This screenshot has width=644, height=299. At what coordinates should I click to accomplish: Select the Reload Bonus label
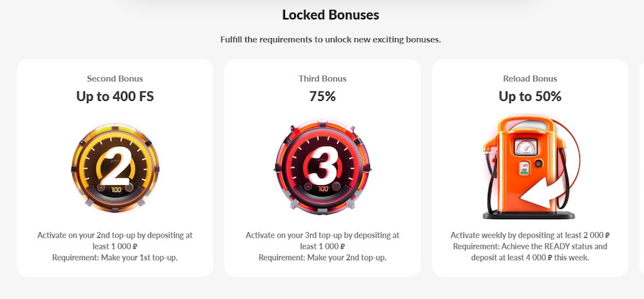click(x=530, y=79)
